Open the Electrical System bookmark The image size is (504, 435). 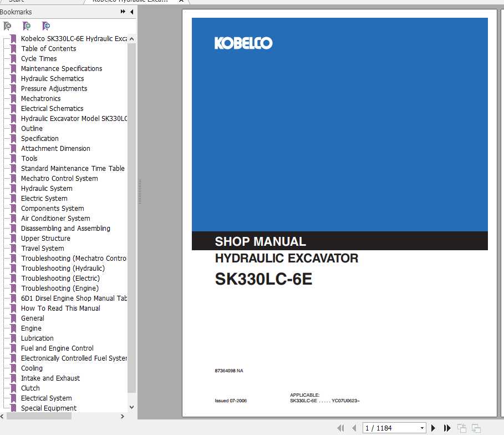coord(46,398)
